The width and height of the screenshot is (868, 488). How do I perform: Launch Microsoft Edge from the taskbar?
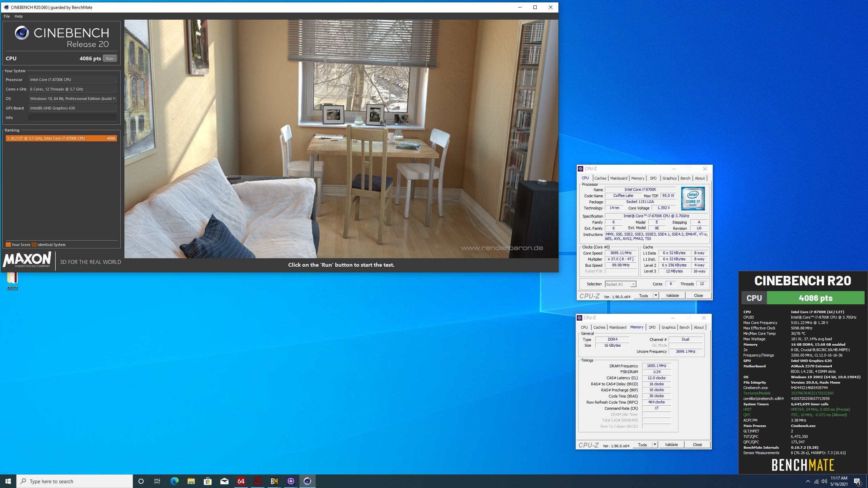174,481
